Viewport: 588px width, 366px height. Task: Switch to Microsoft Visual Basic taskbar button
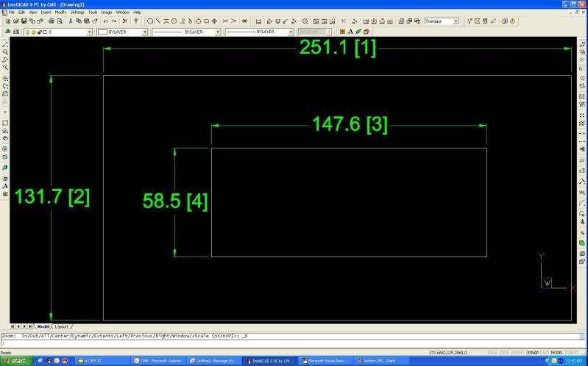point(326,361)
